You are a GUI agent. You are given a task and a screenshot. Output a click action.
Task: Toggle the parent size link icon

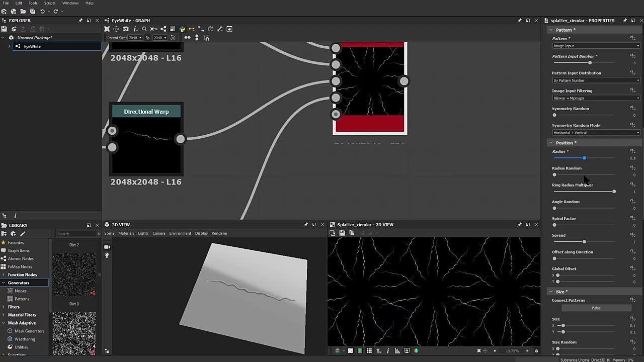pos(147,38)
